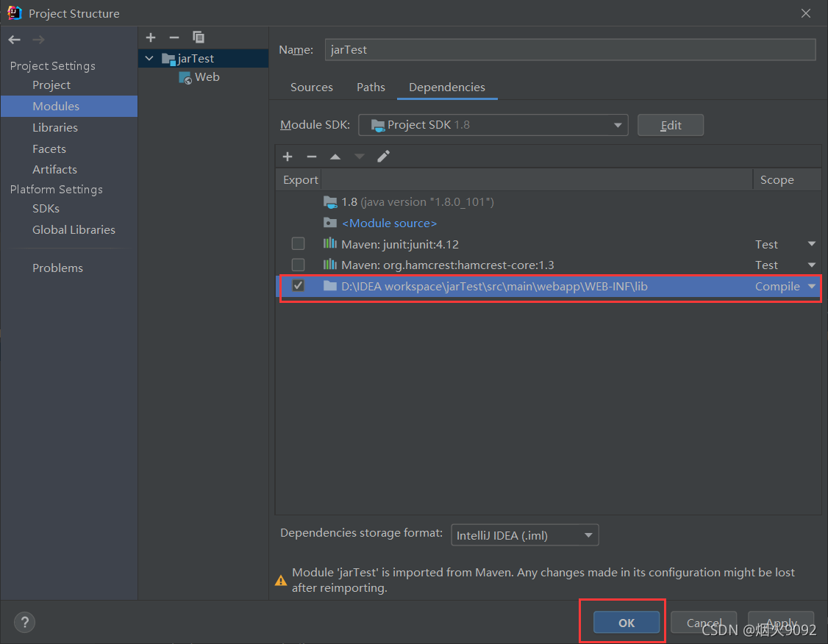Toggle Export checkbox for junit:junit:4.12

tap(299, 243)
